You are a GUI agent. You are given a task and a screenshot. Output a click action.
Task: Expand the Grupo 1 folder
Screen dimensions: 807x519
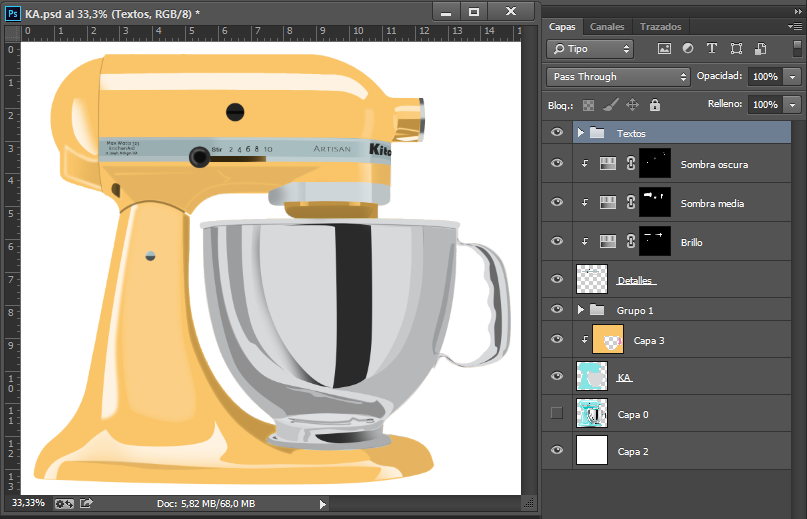(x=580, y=310)
